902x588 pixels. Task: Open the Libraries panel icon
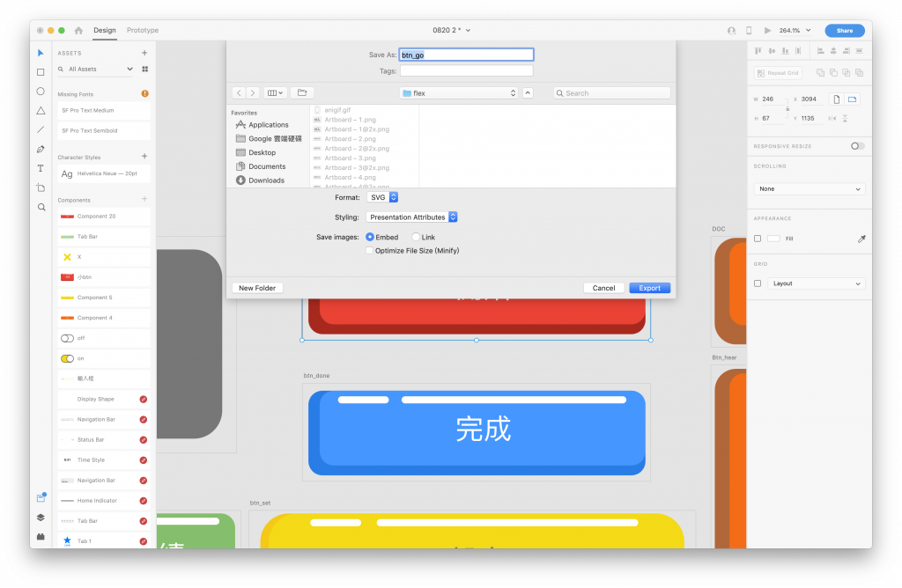pos(41,497)
